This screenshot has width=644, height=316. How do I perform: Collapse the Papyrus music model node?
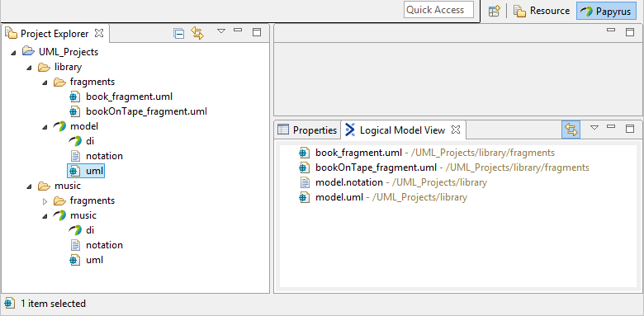[45, 216]
